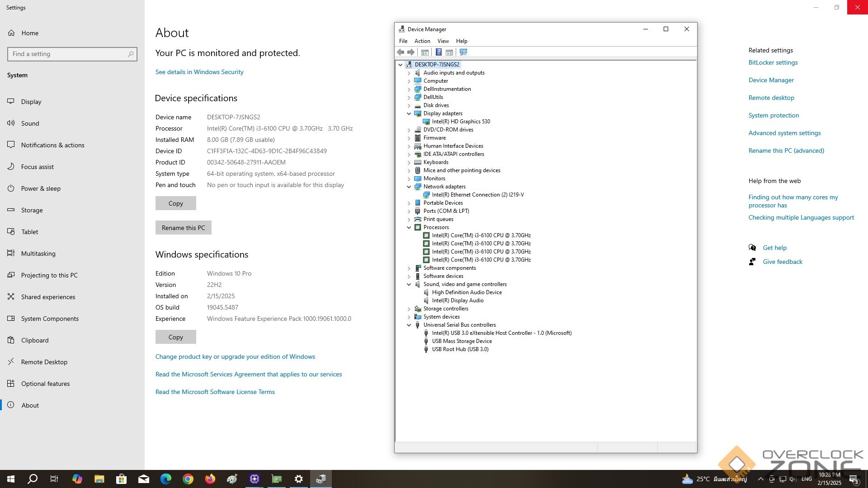Click the blue Help toolbar icon
Image resolution: width=868 pixels, height=488 pixels.
(439, 52)
